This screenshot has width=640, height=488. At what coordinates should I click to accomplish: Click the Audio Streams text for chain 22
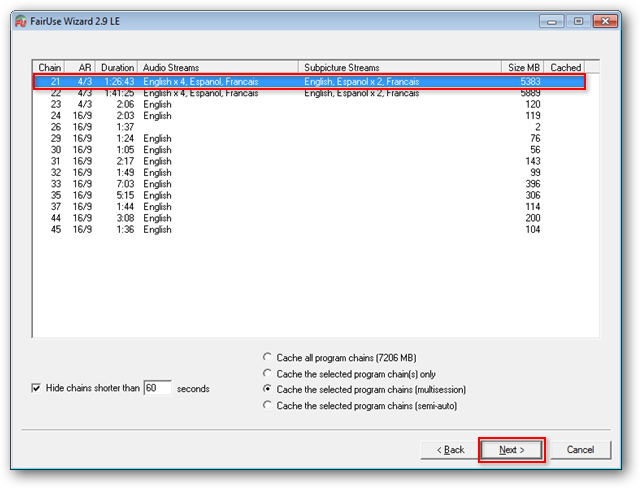(x=201, y=93)
